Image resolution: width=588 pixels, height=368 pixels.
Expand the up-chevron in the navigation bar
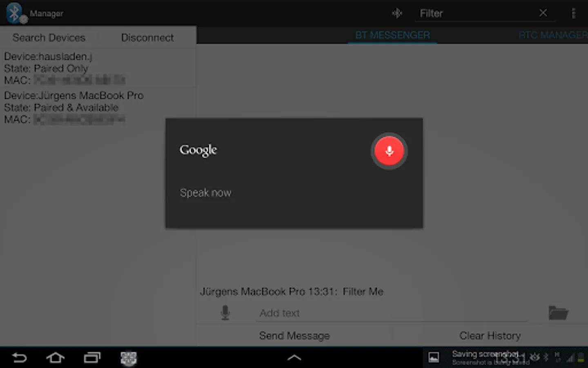click(x=294, y=358)
